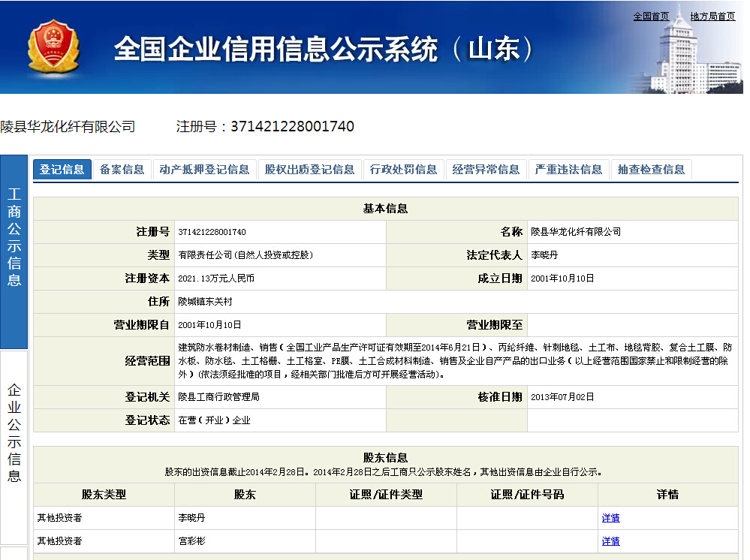Switch to the 备案信息 tab
This screenshot has height=560, width=750.
[x=122, y=170]
